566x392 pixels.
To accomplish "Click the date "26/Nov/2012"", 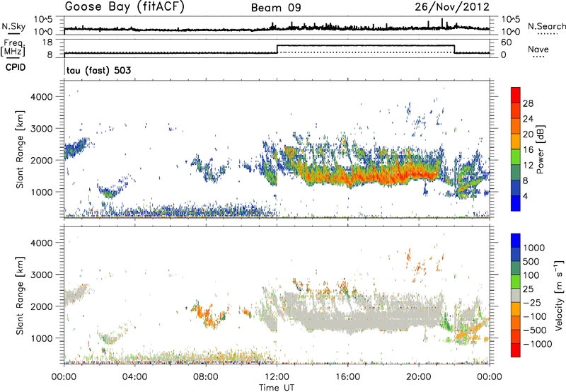I will coord(452,7).
